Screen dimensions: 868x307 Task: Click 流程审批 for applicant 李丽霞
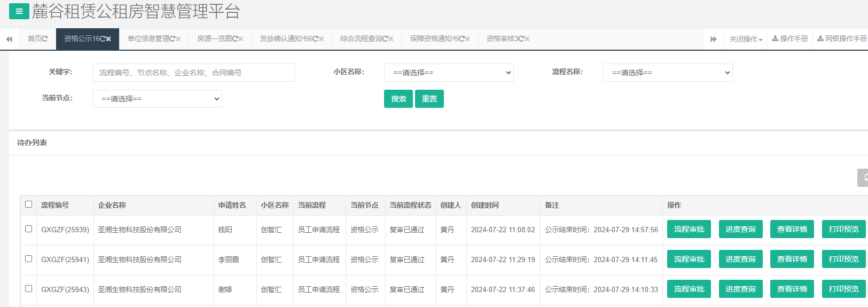pyautogui.click(x=689, y=259)
